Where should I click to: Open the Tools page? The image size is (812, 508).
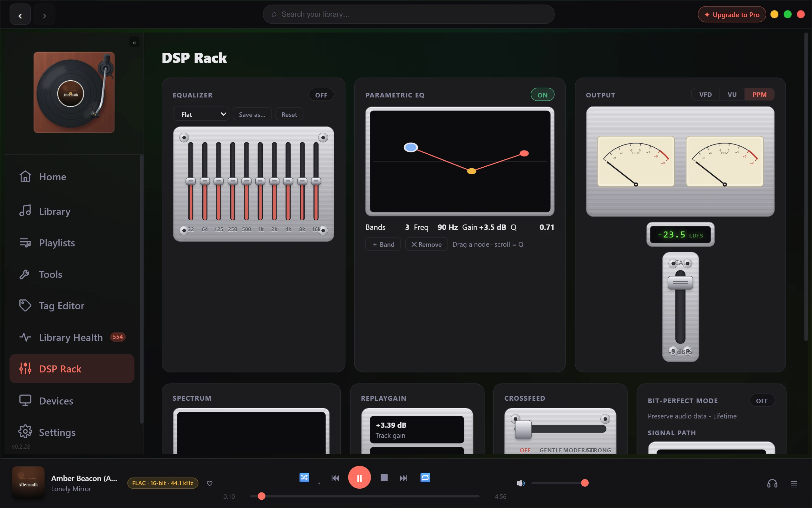click(72, 274)
